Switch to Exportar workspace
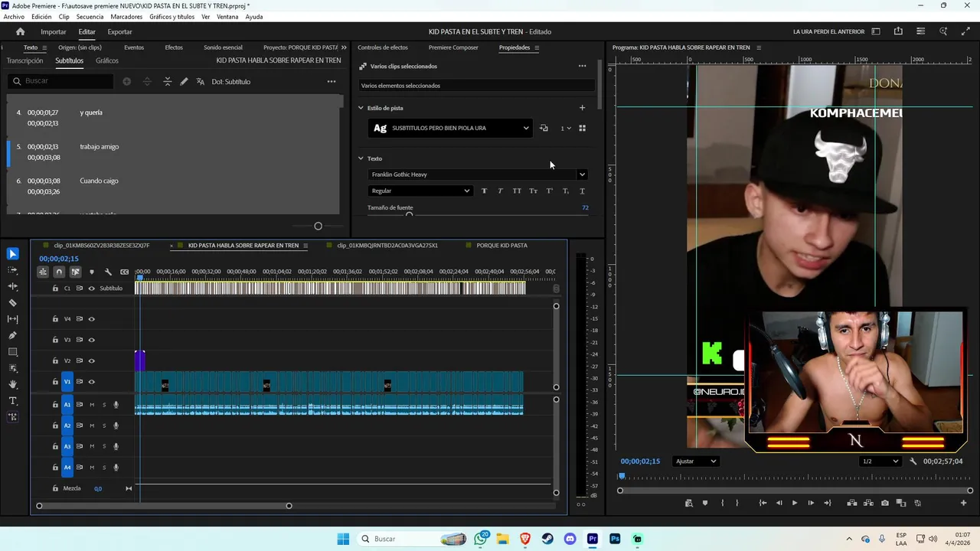Image resolution: width=980 pixels, height=551 pixels. [x=119, y=31]
